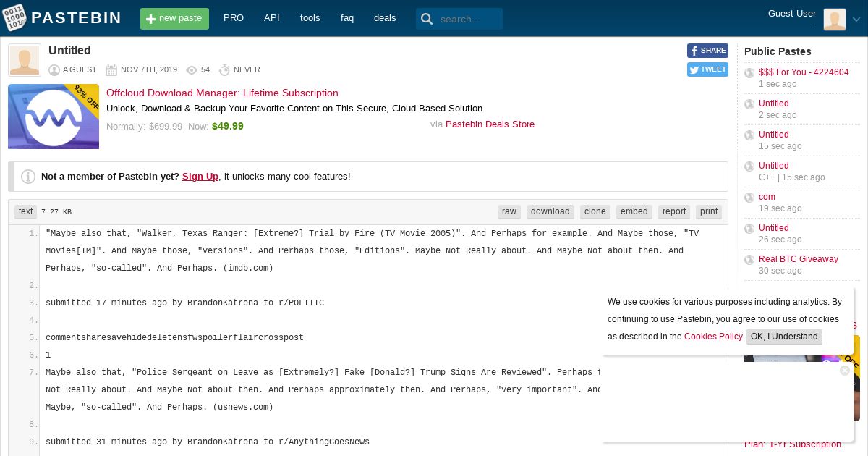Viewport: 868px width, 456px height.
Task: Report this paste
Action: click(x=674, y=211)
